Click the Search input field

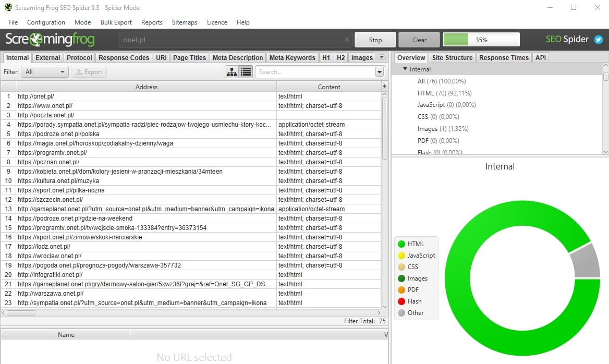315,72
